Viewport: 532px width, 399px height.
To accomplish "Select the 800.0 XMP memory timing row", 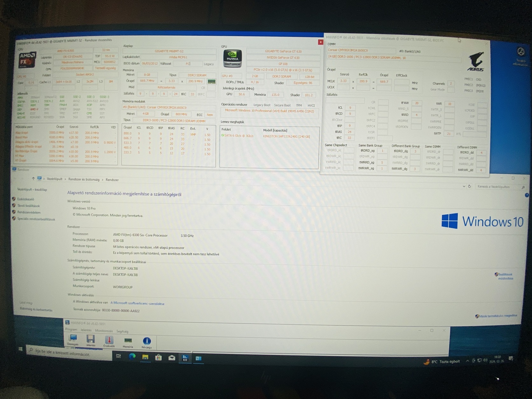I will tap(167, 134).
